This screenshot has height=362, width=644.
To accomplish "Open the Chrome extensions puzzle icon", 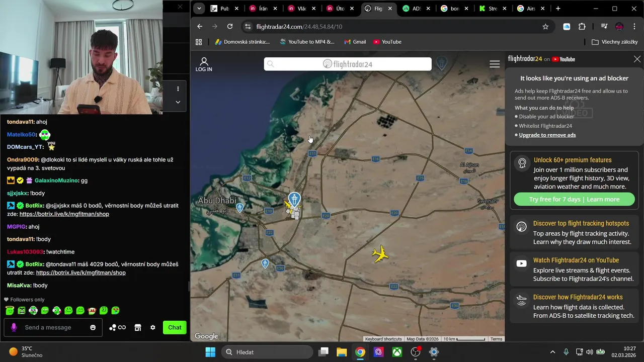I will point(582,27).
